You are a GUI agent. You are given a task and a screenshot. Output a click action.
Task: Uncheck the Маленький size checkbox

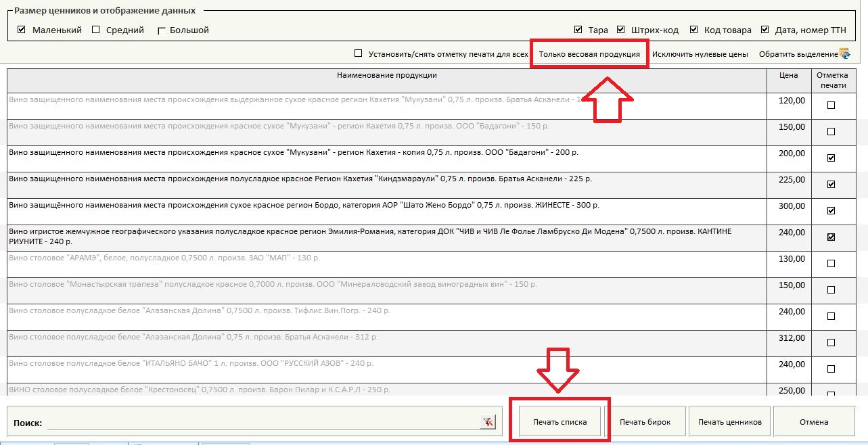coord(21,30)
